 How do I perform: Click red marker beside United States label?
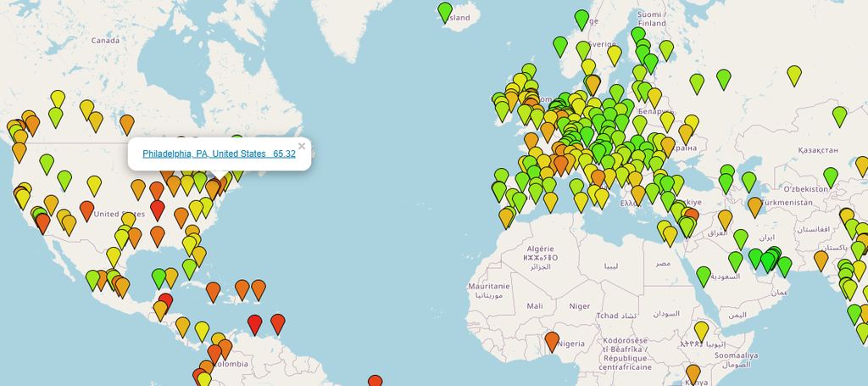point(158,210)
